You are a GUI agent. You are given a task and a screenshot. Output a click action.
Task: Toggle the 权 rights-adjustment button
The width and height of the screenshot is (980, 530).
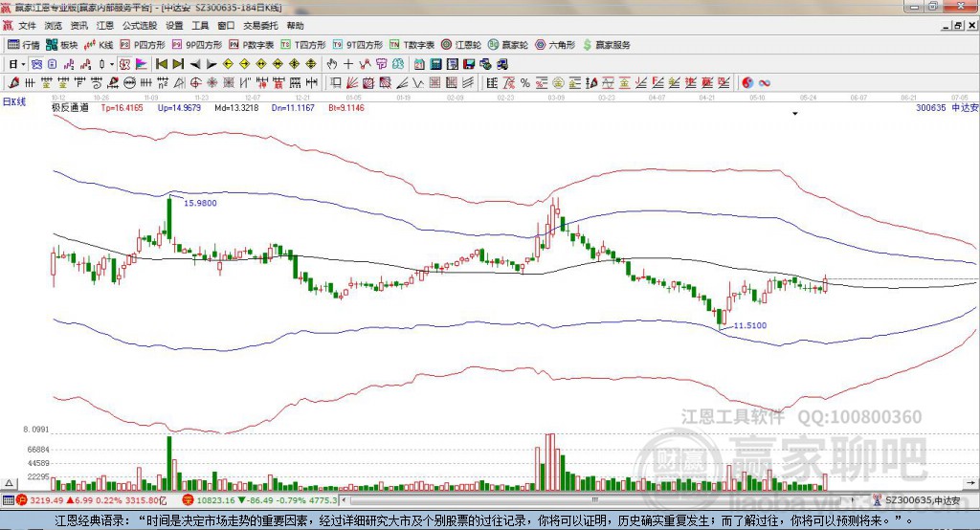[x=124, y=64]
